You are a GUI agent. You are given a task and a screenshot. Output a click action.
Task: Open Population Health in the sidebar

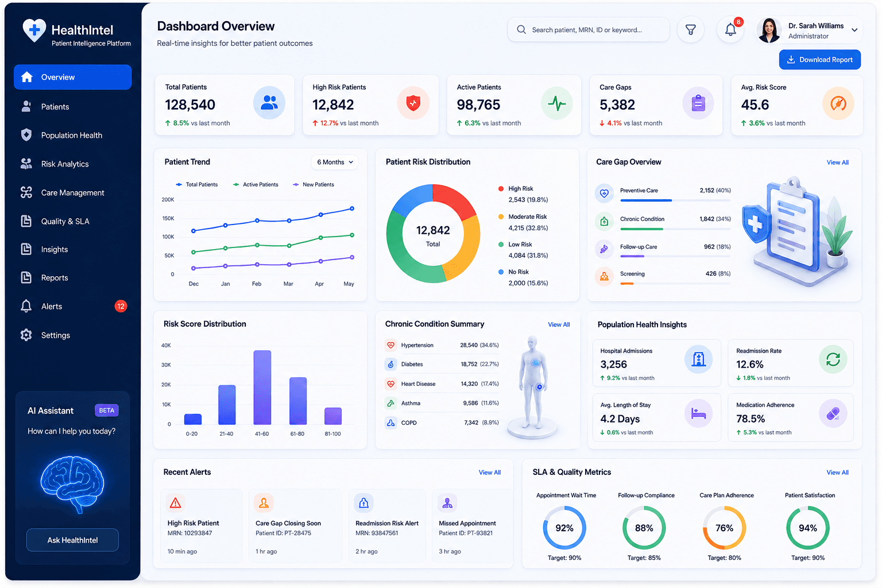[x=72, y=136]
